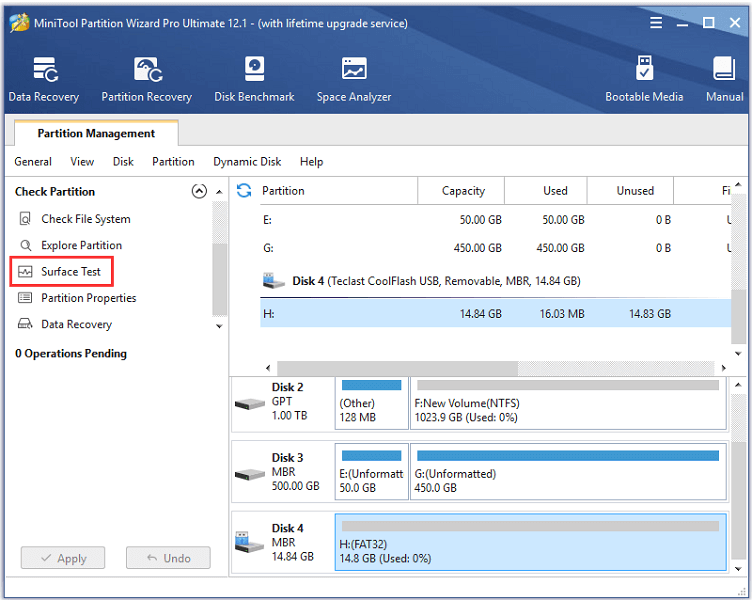Refresh the partition list with the refresh icon
The image size is (752, 600).
click(244, 190)
